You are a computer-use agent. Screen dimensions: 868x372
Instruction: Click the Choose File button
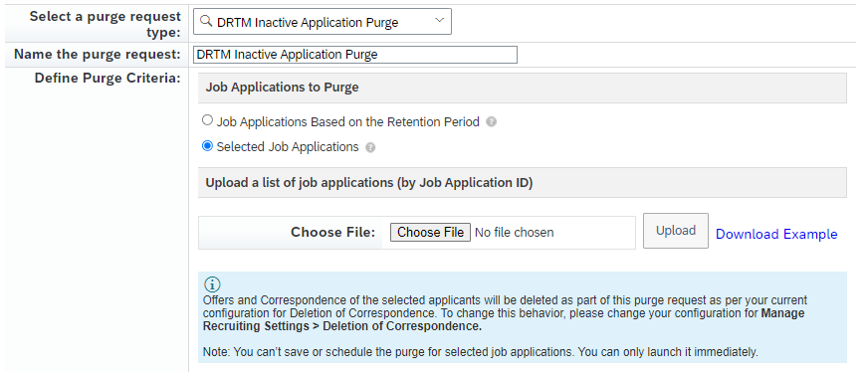[431, 232]
